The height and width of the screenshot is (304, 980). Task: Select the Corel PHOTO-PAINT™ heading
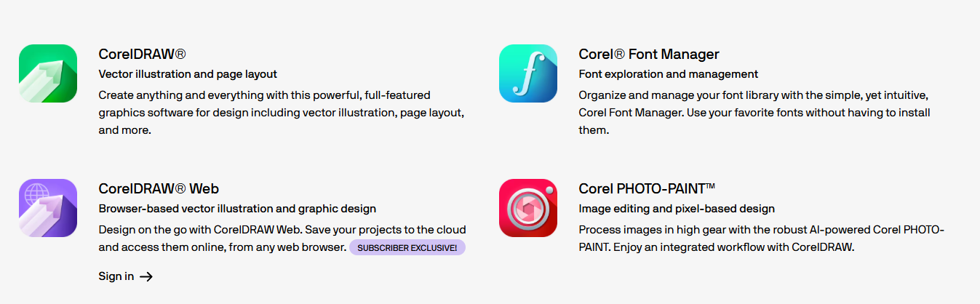[647, 189]
